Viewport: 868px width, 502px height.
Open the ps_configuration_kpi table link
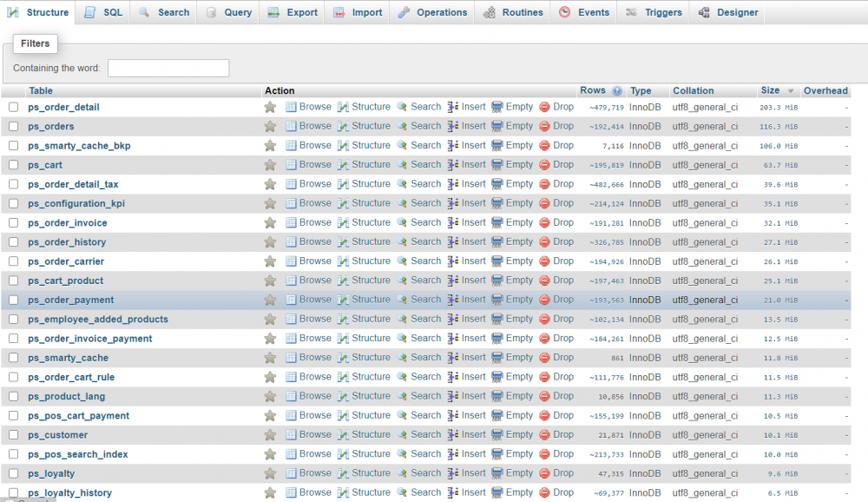click(x=76, y=203)
